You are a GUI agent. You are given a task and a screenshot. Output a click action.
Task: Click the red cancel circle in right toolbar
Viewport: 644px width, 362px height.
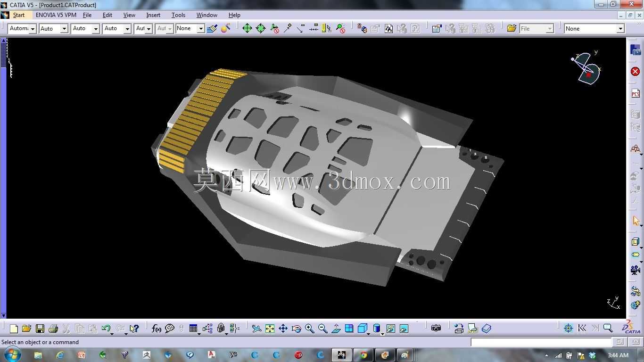(635, 71)
